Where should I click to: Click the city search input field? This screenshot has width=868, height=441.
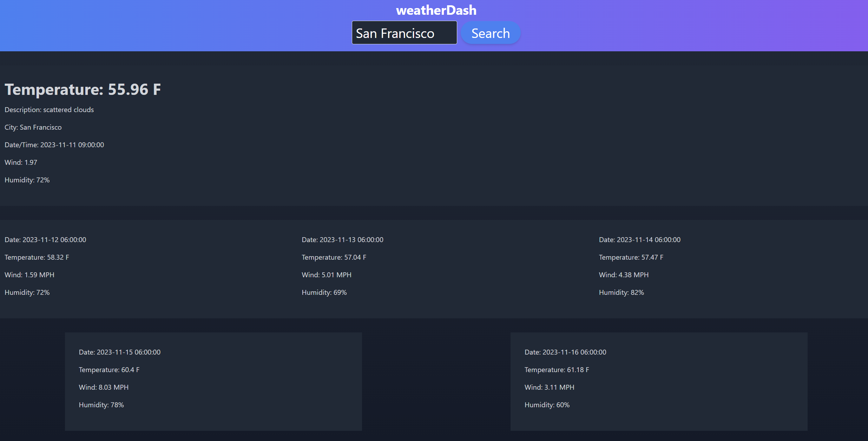pos(404,33)
